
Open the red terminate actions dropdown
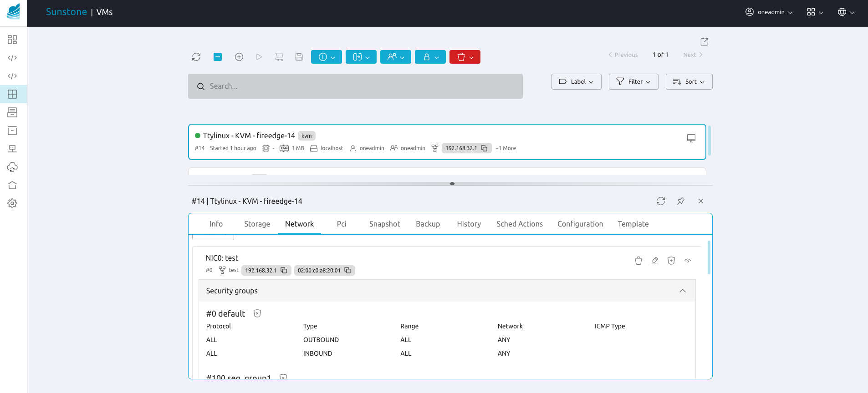[465, 57]
